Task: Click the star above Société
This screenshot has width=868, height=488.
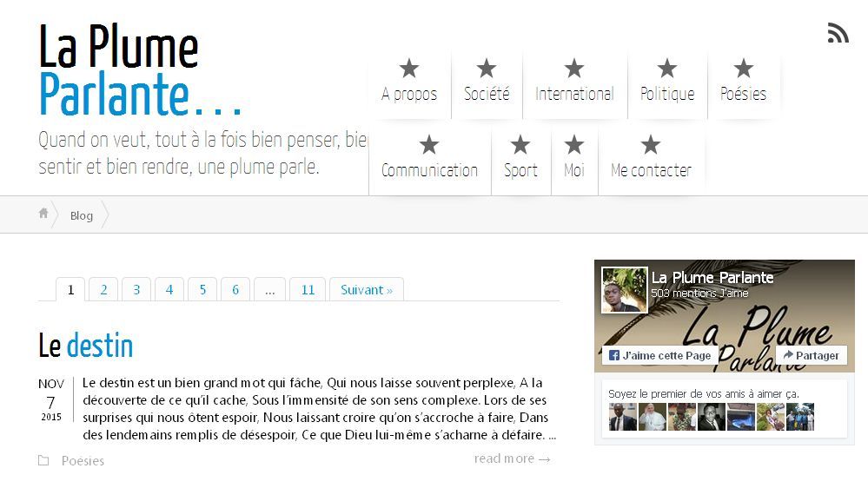Action: tap(487, 69)
